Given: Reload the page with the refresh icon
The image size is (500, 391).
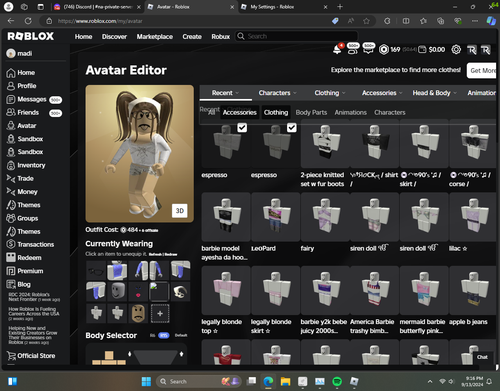Looking at the screenshot, I should [28, 21].
